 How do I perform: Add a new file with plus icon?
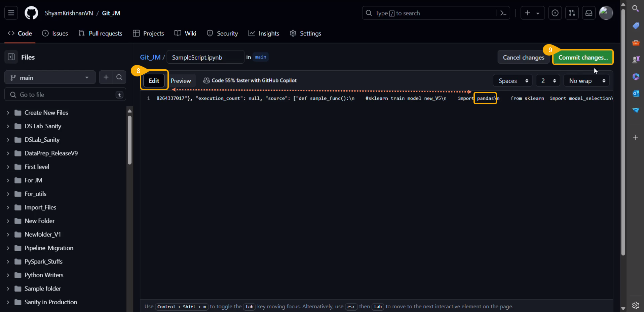(x=106, y=77)
